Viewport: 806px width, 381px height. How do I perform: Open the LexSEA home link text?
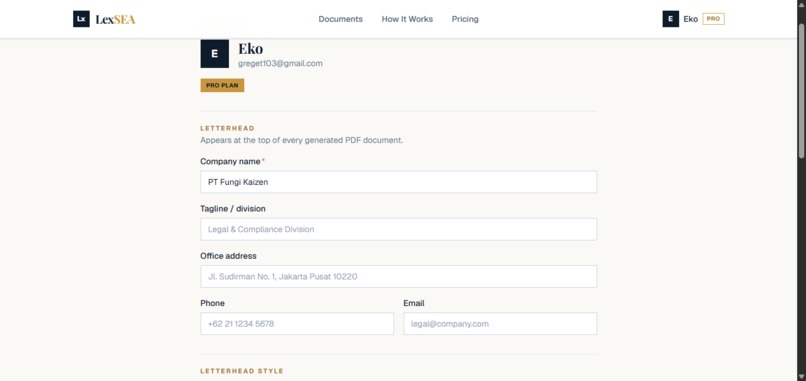click(x=115, y=20)
